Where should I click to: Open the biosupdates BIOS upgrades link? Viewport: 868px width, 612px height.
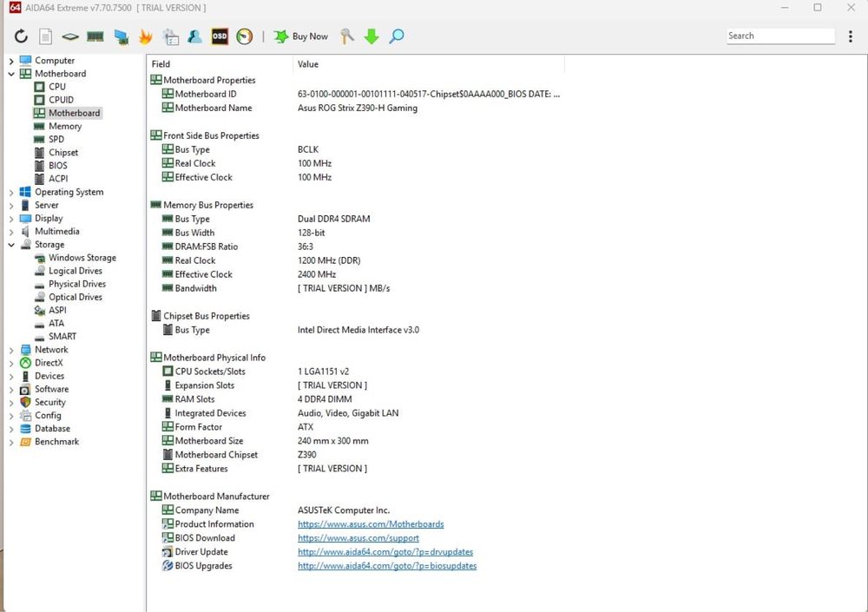[x=387, y=565]
